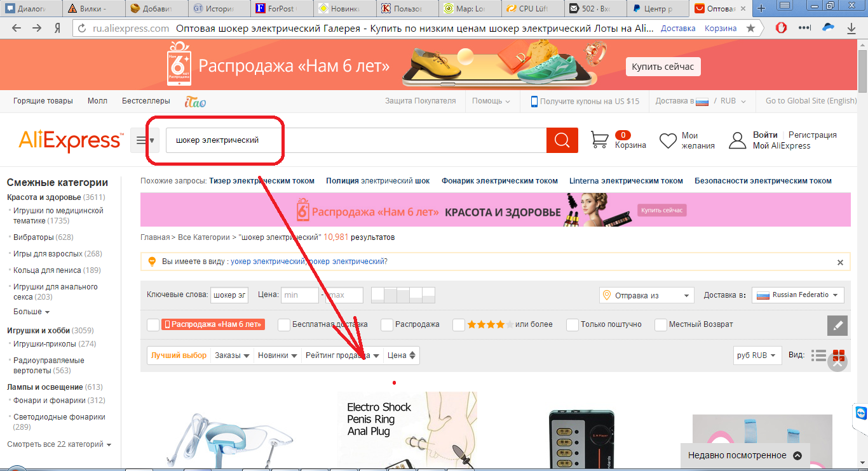Click the 'Ключевые слова' keyword field

tap(229, 295)
